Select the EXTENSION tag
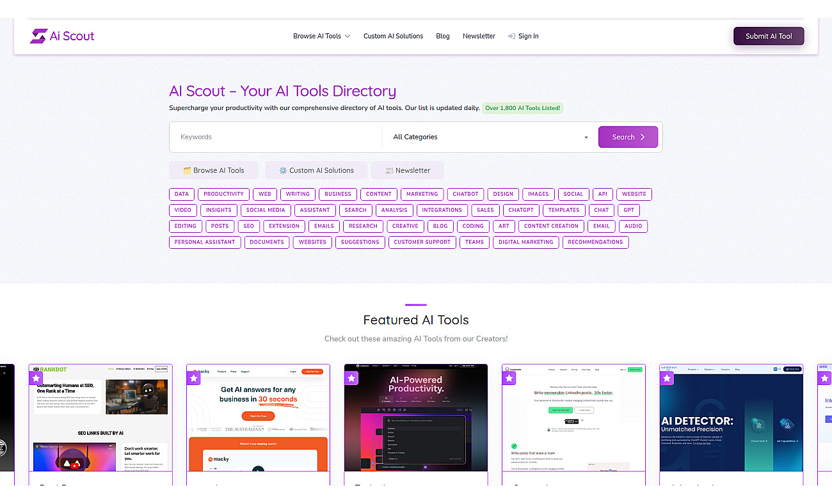 click(284, 226)
